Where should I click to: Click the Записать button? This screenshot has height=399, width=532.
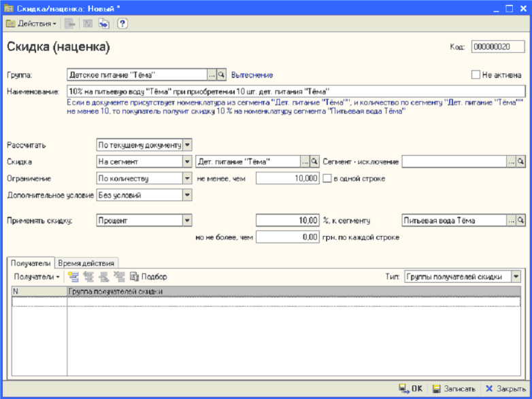coord(453,389)
